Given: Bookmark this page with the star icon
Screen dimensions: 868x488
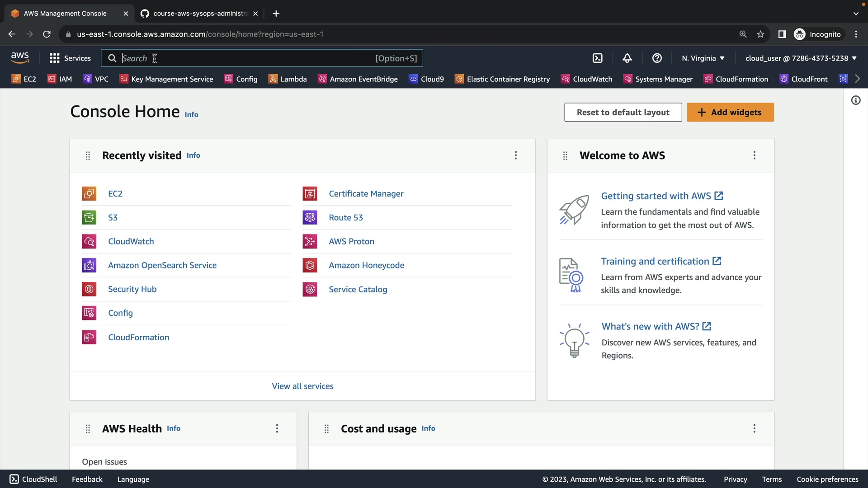Looking at the screenshot, I should point(761,34).
